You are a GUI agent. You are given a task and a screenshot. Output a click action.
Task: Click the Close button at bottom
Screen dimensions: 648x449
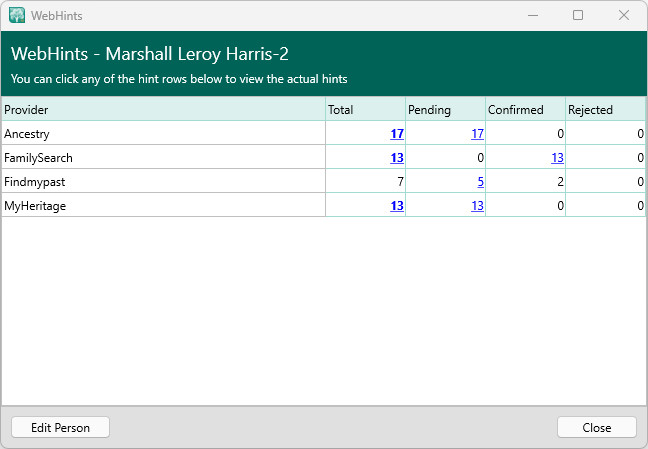pos(597,427)
